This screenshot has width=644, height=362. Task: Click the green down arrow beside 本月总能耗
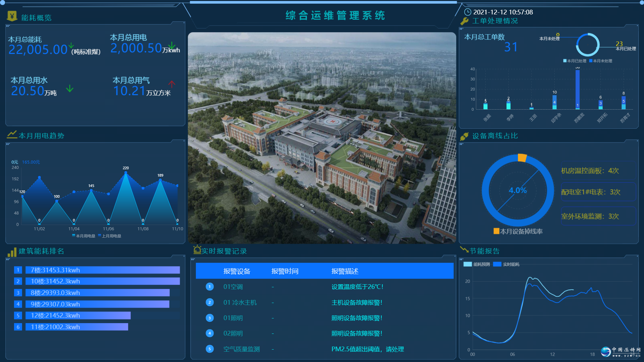(x=71, y=45)
